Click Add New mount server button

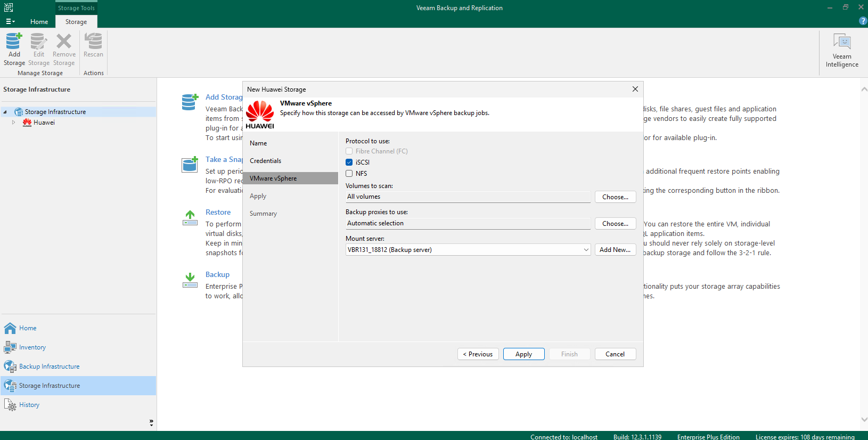point(615,250)
